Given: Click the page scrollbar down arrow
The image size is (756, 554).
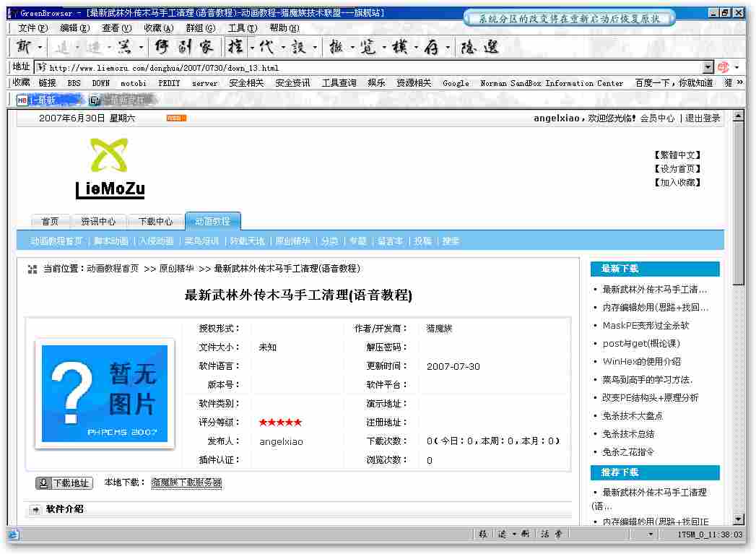Looking at the screenshot, I should (738, 519).
